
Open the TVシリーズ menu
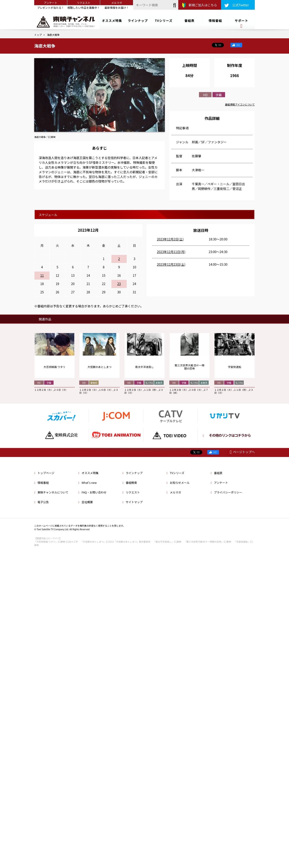(x=163, y=21)
